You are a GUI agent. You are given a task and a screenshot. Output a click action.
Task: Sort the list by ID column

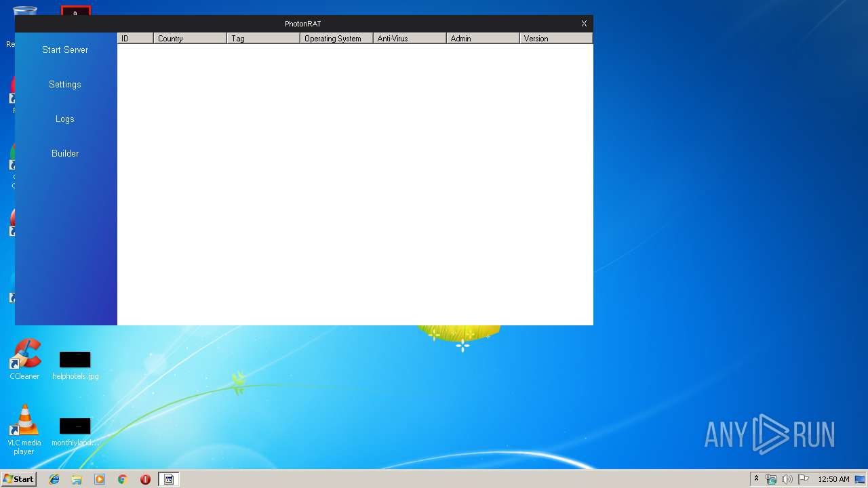pyautogui.click(x=136, y=39)
